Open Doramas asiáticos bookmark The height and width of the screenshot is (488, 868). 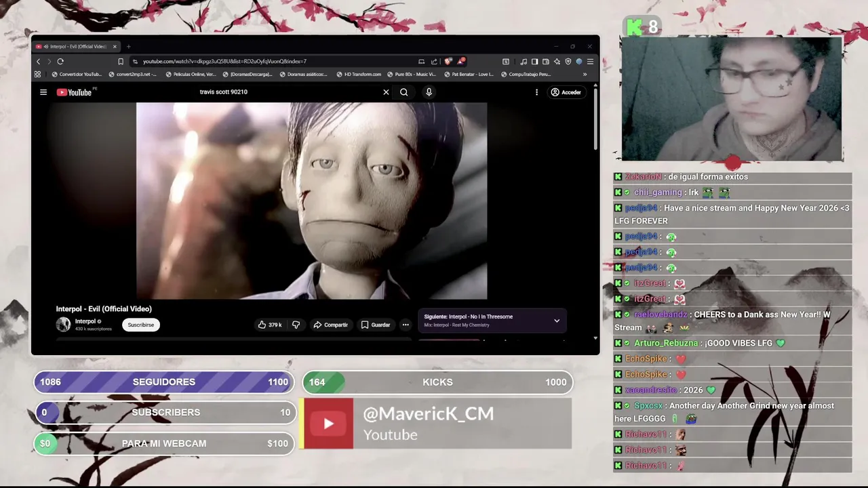point(304,75)
